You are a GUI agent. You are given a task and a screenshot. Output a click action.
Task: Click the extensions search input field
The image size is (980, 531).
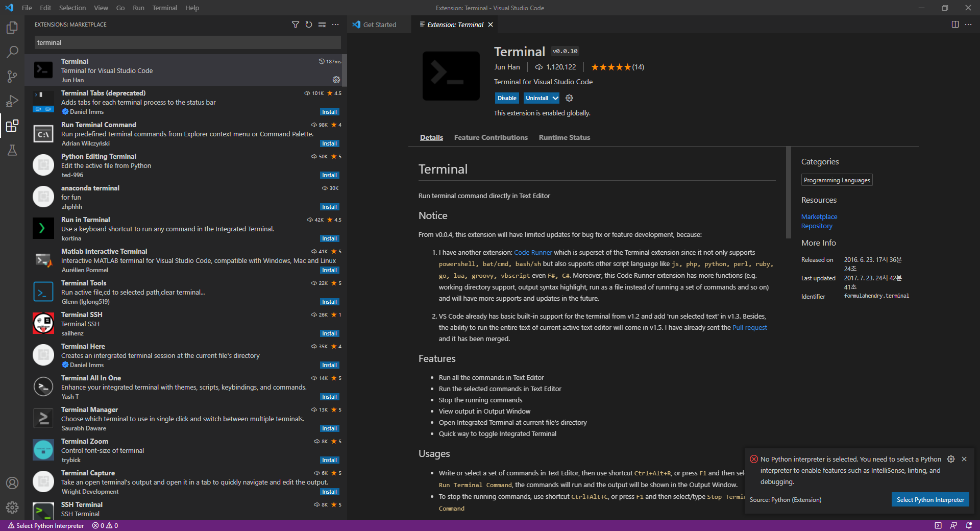coord(187,42)
